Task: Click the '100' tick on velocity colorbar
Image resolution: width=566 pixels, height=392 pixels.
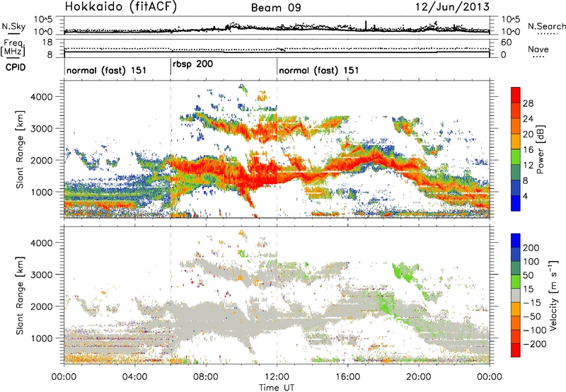Action: [x=531, y=262]
